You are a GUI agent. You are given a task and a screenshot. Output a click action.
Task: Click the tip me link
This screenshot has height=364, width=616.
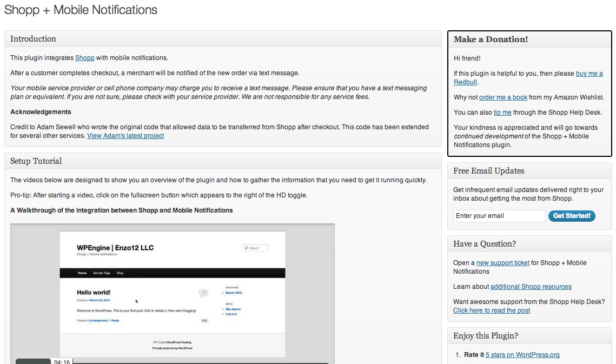click(x=502, y=112)
